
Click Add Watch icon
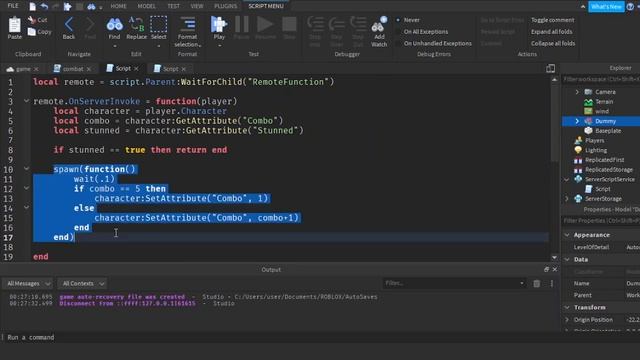pos(379,25)
